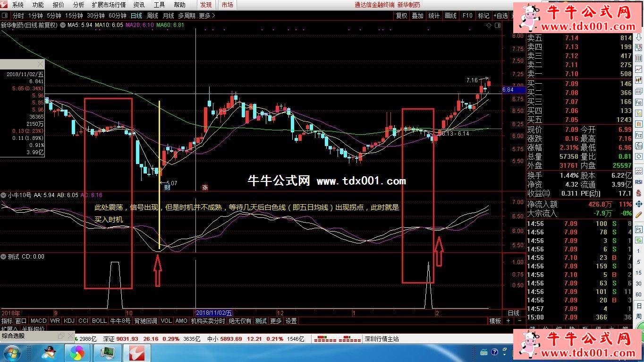Viewport: 644px width, 362px height.
Task: Select the BOLL indicator tab
Action: [99, 321]
